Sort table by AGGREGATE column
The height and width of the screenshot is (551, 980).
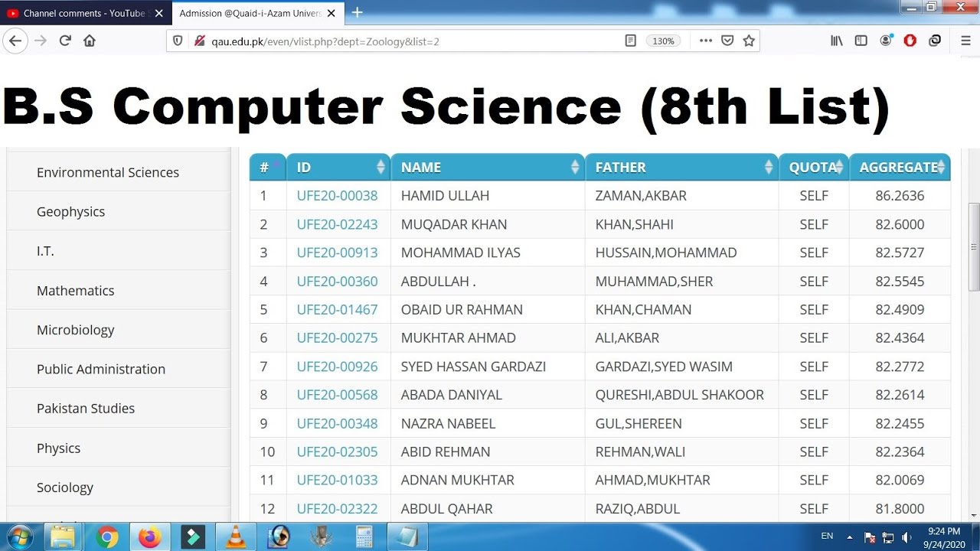click(x=900, y=167)
